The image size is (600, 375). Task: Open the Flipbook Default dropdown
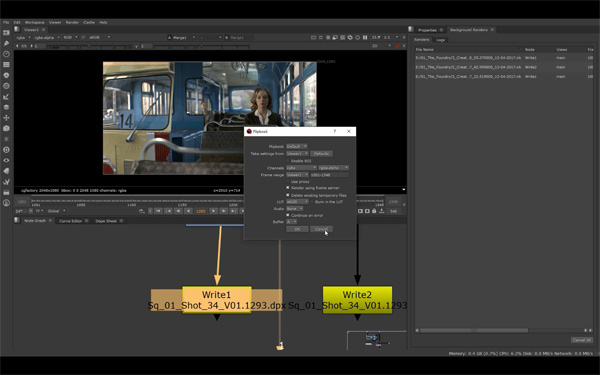297,147
